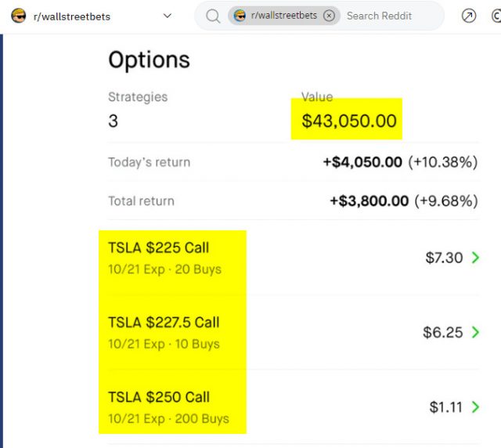Open the TSLA $225 Call green chevron
The height and width of the screenshot is (448, 501).
point(475,258)
